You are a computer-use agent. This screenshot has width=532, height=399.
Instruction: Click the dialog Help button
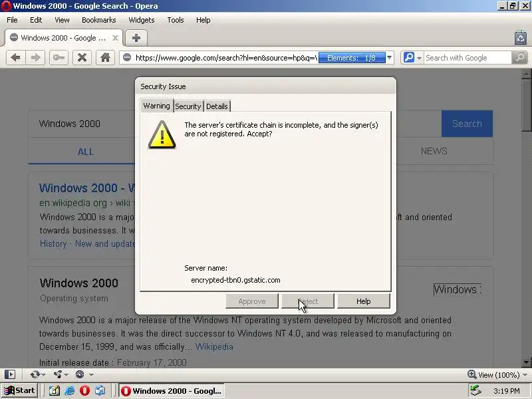point(363,301)
